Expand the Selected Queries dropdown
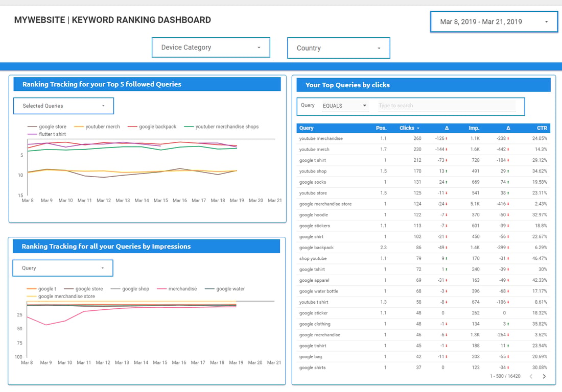This screenshot has height=392, width=562. coord(63,106)
